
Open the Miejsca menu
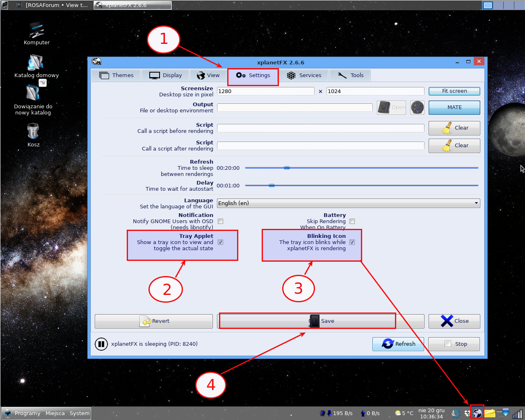tap(55, 413)
